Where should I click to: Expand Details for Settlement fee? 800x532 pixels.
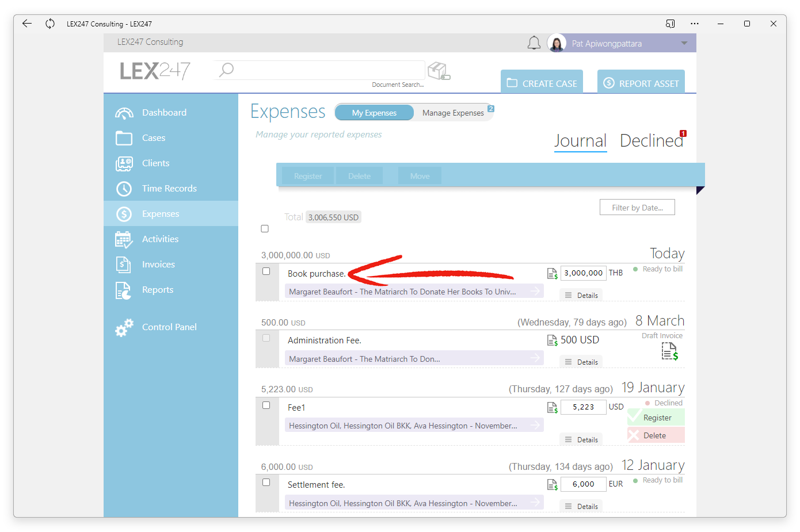tap(581, 506)
